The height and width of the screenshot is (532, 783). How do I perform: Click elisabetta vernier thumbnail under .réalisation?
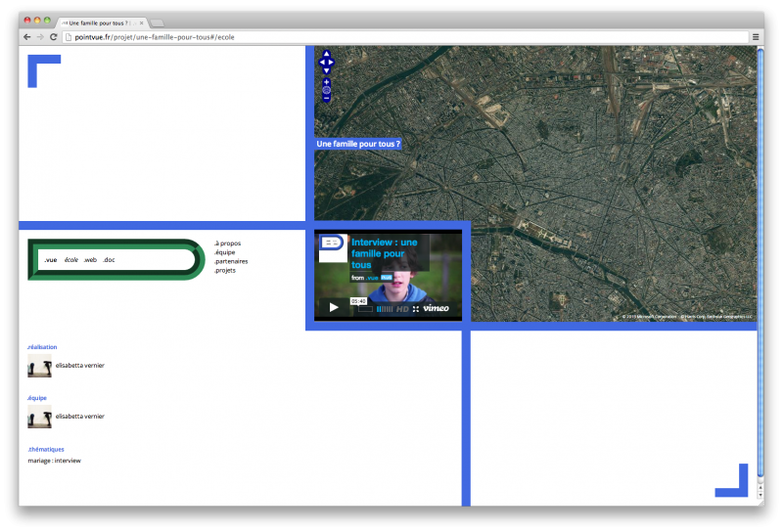pyautogui.click(x=39, y=369)
